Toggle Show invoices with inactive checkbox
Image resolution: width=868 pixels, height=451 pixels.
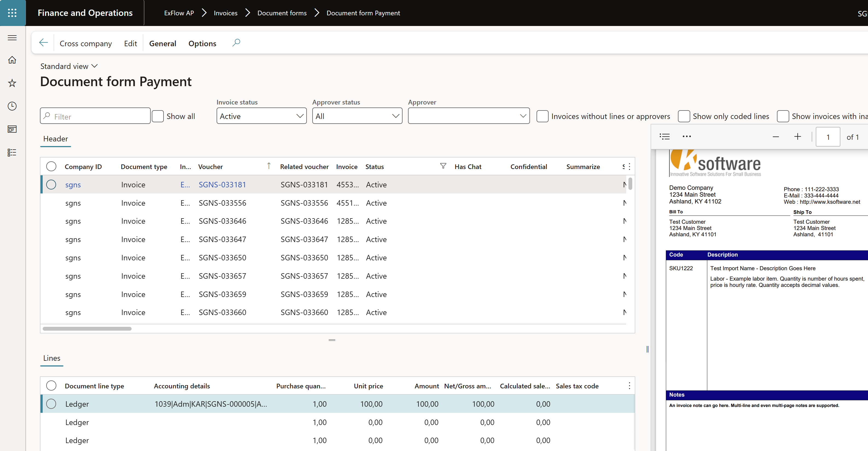pyautogui.click(x=783, y=116)
